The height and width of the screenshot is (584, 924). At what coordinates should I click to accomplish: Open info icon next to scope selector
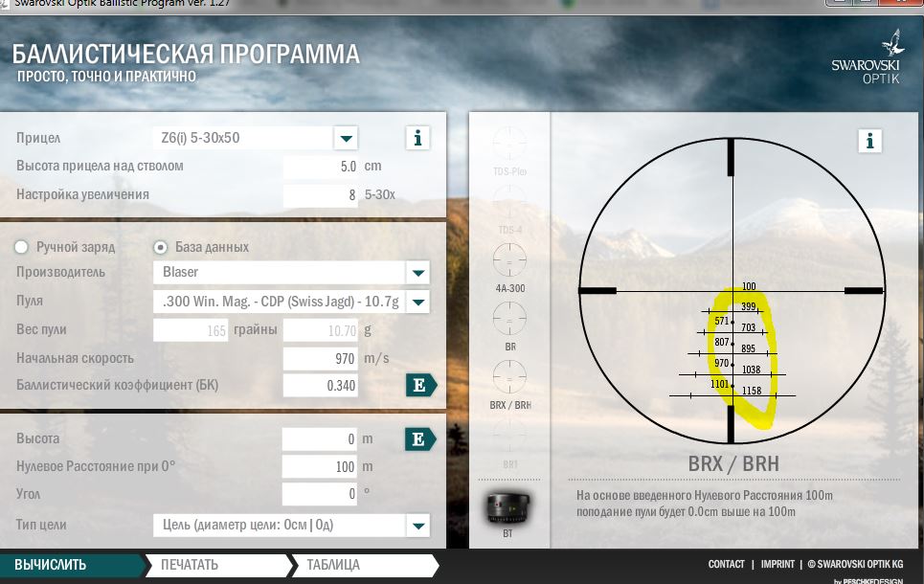[x=417, y=138]
